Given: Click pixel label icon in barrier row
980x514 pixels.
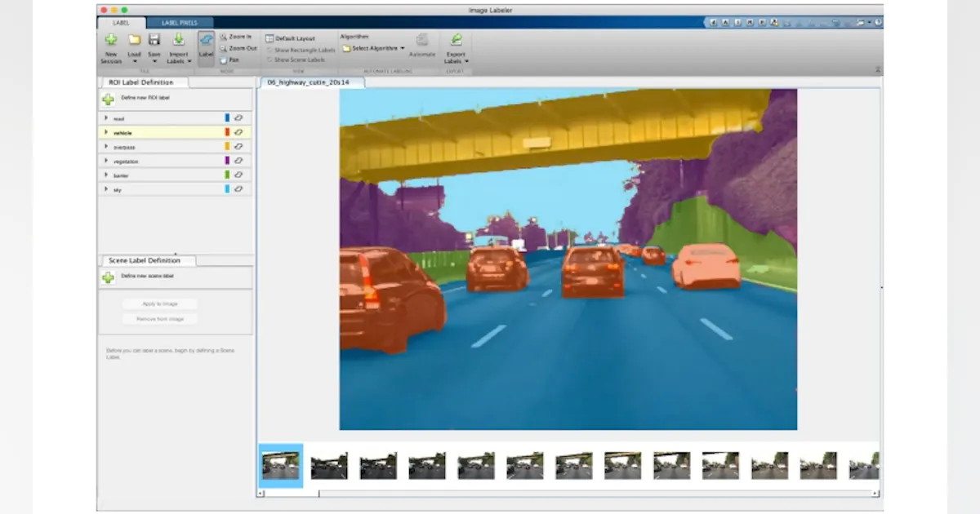Looking at the screenshot, I should (238, 175).
